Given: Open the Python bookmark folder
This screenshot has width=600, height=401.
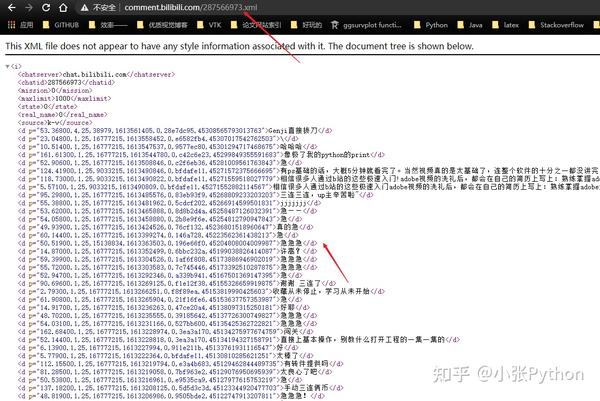Looking at the screenshot, I should [x=430, y=25].
